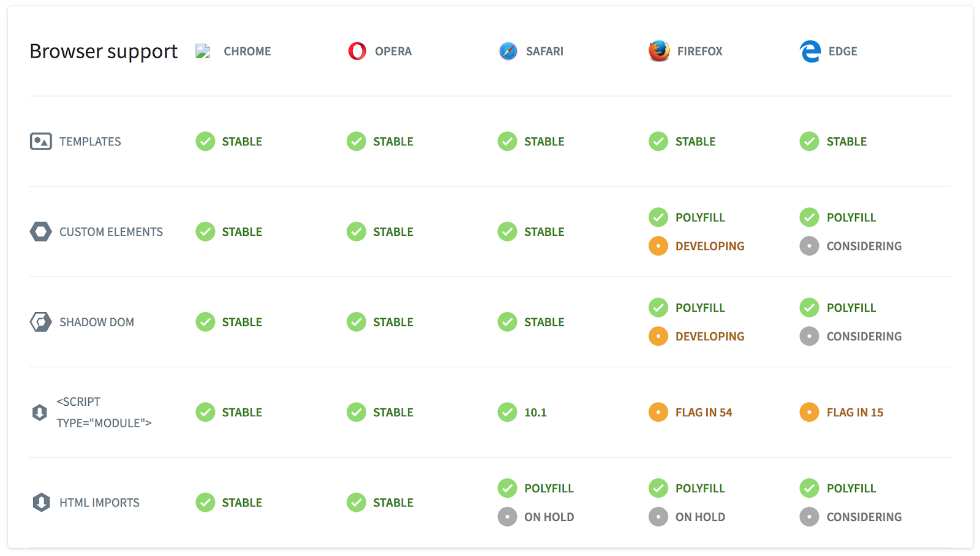This screenshot has height=556, width=980.
Task: Click the Edge browser logo icon
Action: (x=810, y=51)
